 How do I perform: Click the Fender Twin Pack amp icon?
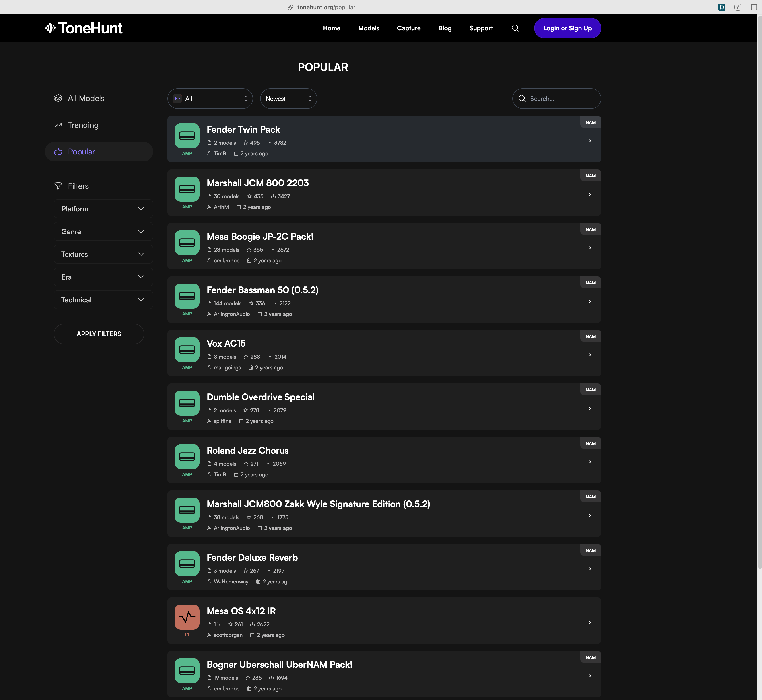pos(187,135)
